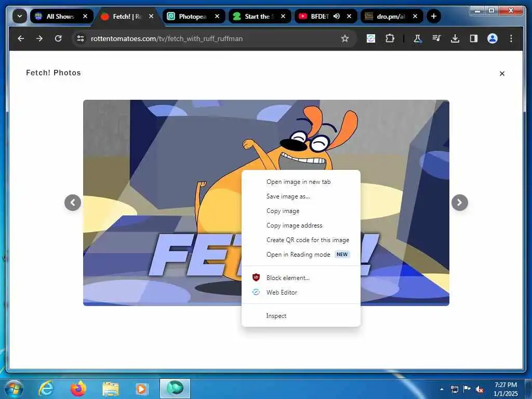Show the Downloads panel
The height and width of the screenshot is (399, 532).
point(455,38)
